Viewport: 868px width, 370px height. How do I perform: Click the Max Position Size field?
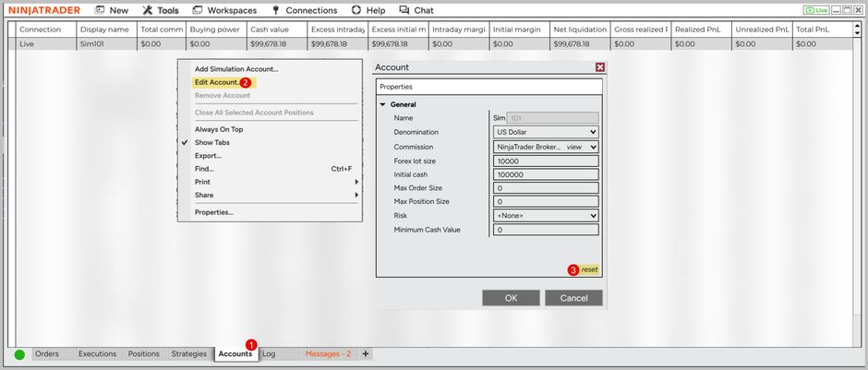[546, 202]
